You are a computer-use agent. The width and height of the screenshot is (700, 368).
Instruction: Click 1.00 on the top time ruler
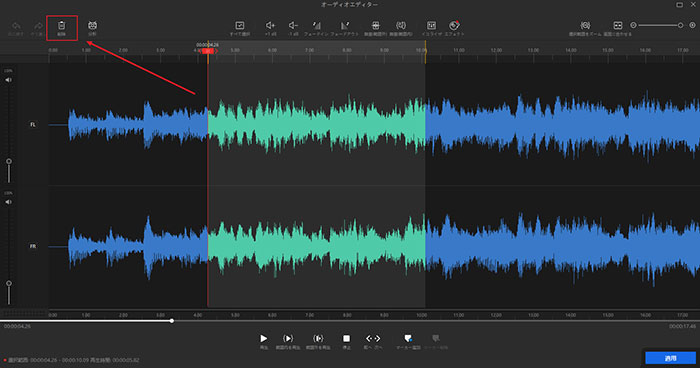click(x=86, y=50)
